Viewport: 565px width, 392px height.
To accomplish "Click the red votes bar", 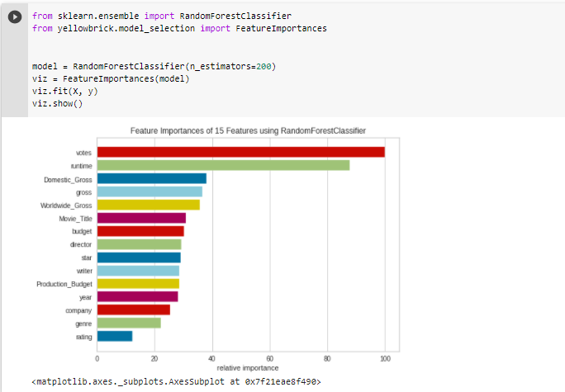I will point(241,152).
